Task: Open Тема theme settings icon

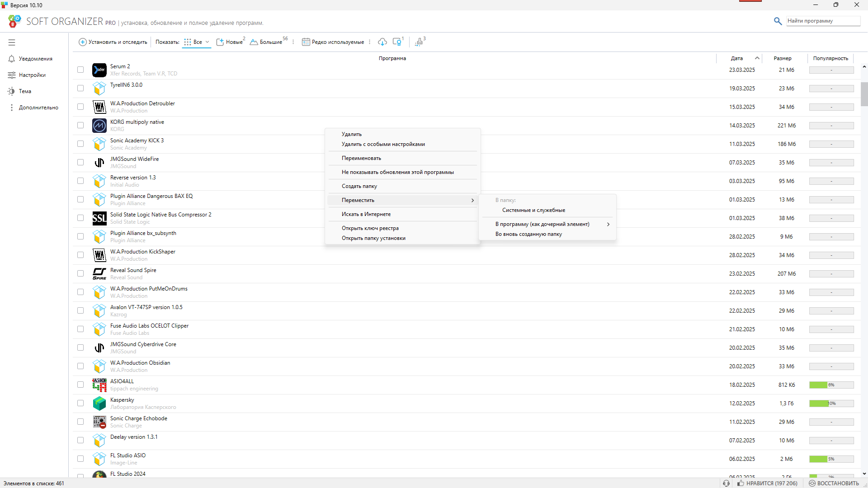Action: point(11,91)
